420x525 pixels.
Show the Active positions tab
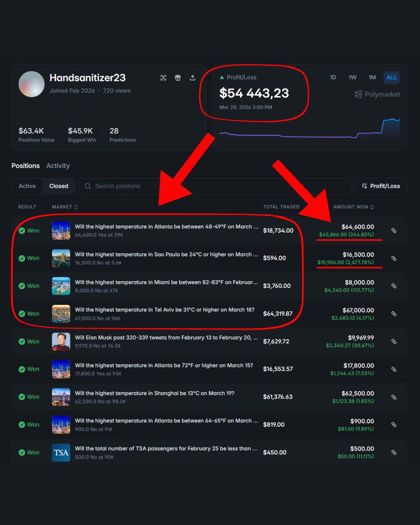coord(27,186)
